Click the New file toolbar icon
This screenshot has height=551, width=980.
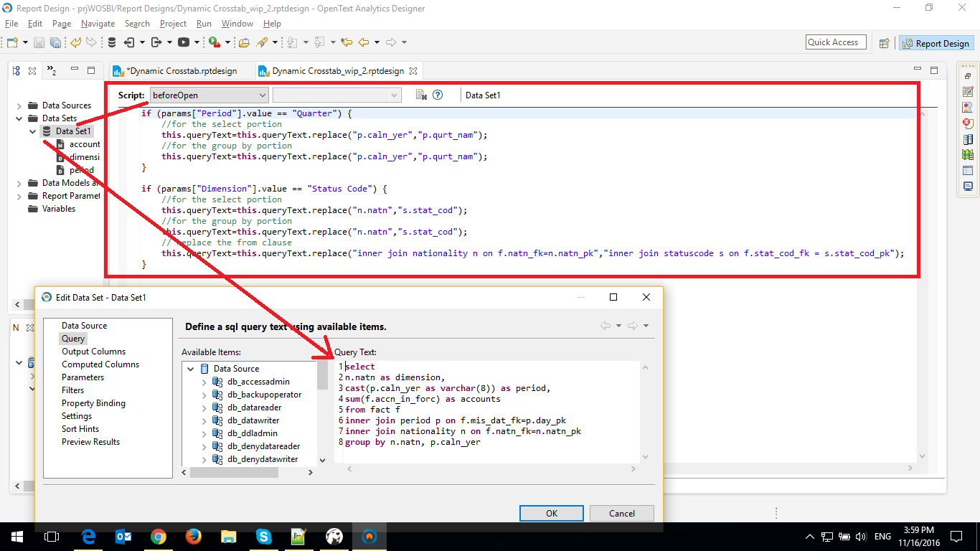(x=12, y=42)
